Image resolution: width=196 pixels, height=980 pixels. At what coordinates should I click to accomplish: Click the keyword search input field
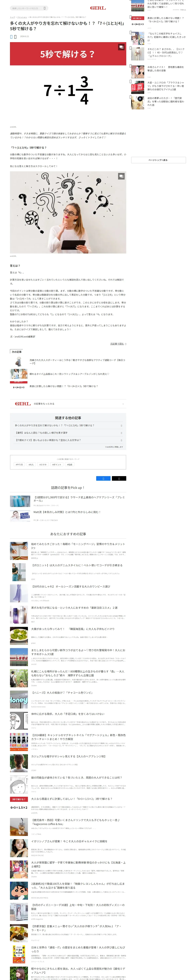(x=26, y=8)
